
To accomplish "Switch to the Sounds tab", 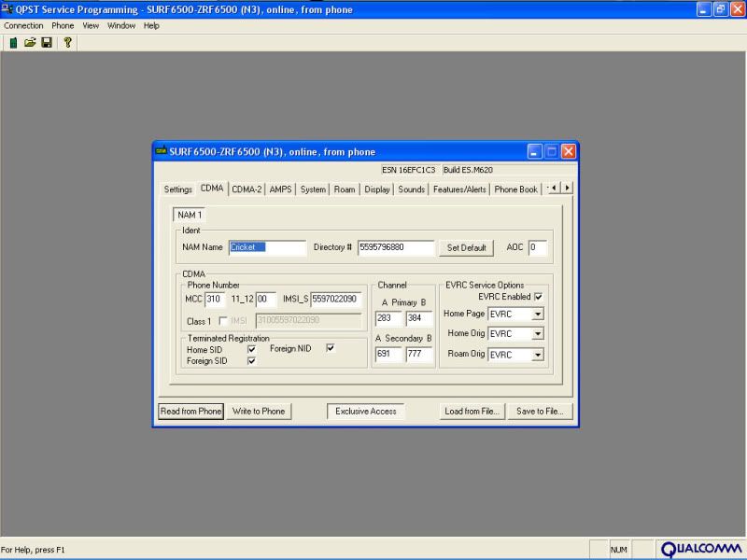I will (x=411, y=189).
